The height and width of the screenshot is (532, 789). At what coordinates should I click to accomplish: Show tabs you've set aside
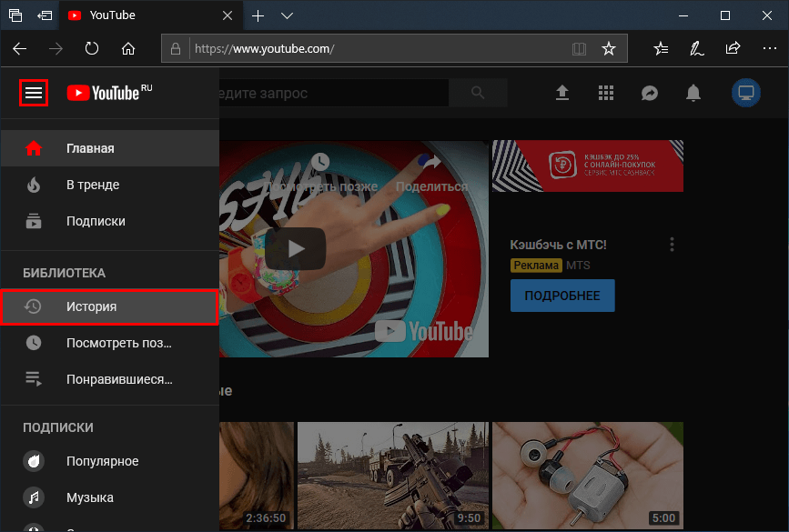(15, 15)
